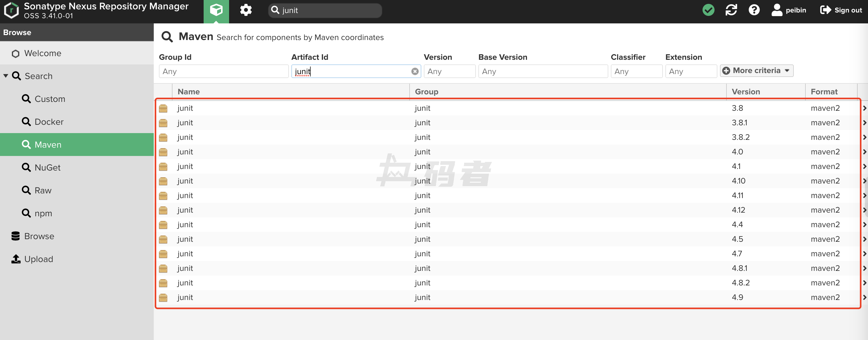Click the Sonatype Nexus logo
868x340 pixels.
tap(11, 10)
